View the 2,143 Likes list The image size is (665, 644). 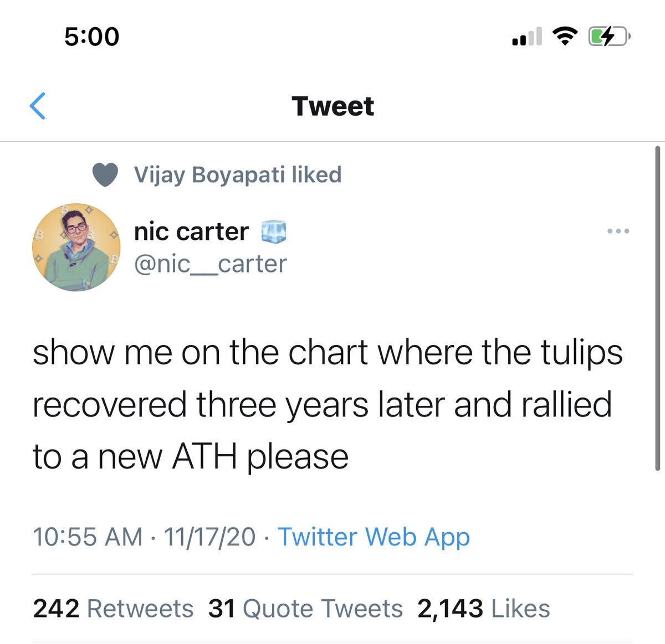point(483,609)
